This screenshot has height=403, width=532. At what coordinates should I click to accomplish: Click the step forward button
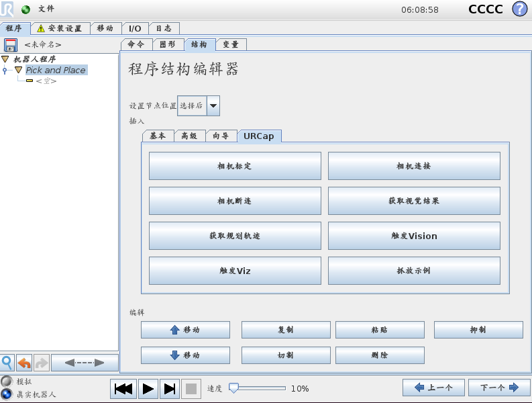(x=170, y=388)
